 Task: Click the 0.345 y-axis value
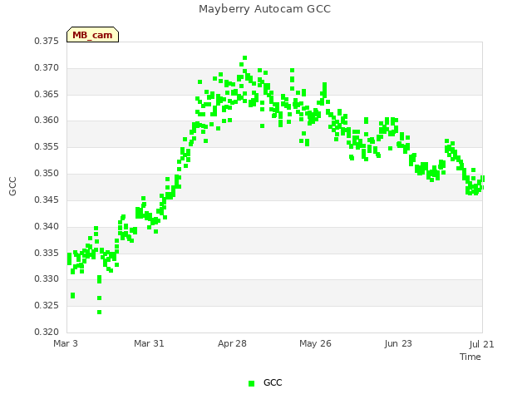pos(47,199)
